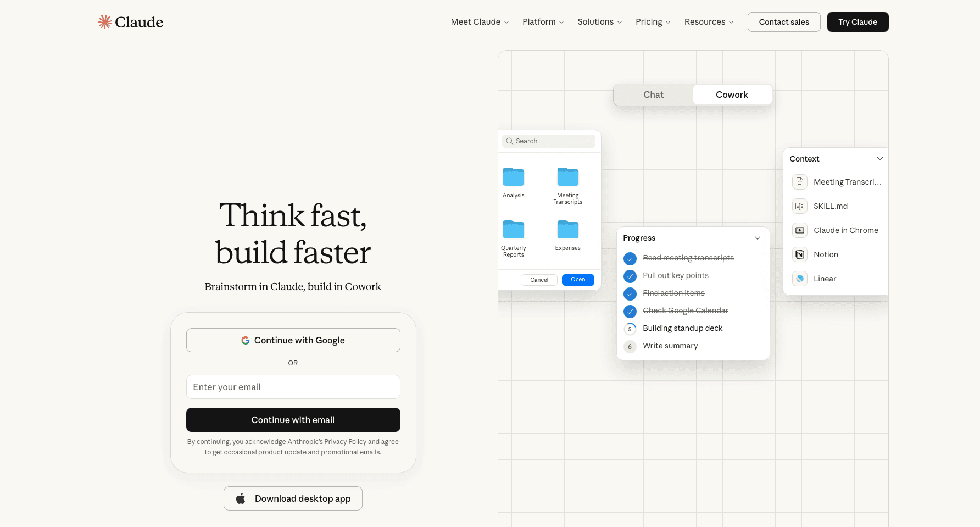
Task: Click the 'Linear' context label
Action: tap(825, 279)
